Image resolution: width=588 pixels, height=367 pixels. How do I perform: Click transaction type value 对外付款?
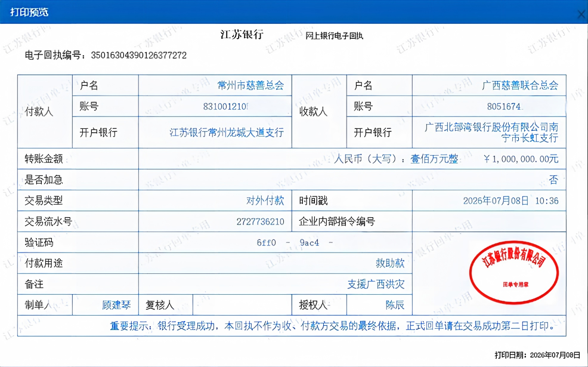point(265,201)
